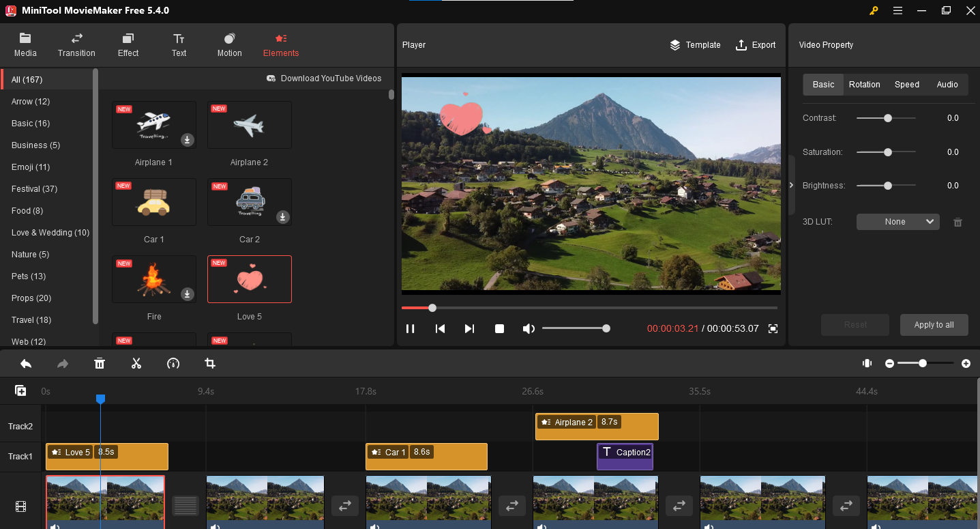Add a new track to timeline
This screenshot has width=980, height=529.
(x=20, y=391)
